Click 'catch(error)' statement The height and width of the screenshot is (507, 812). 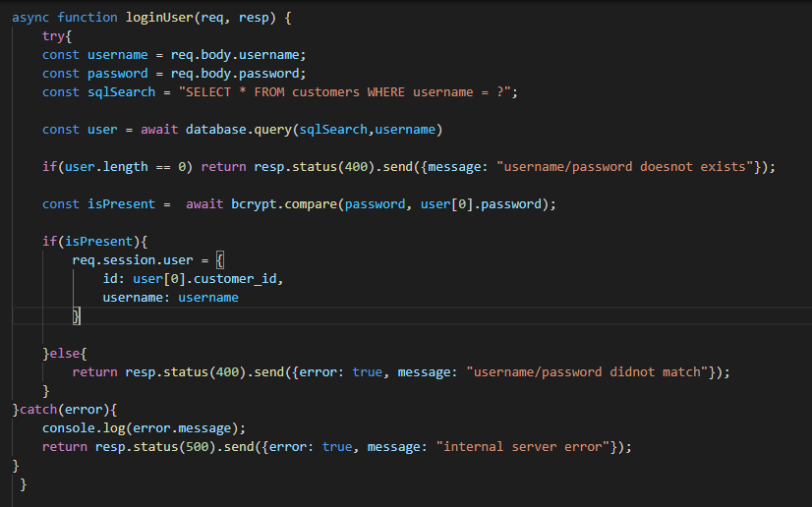tap(65, 409)
